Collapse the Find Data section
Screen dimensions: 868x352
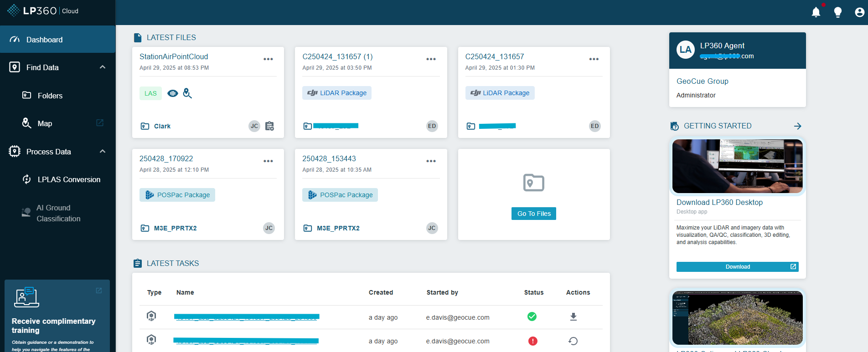103,67
